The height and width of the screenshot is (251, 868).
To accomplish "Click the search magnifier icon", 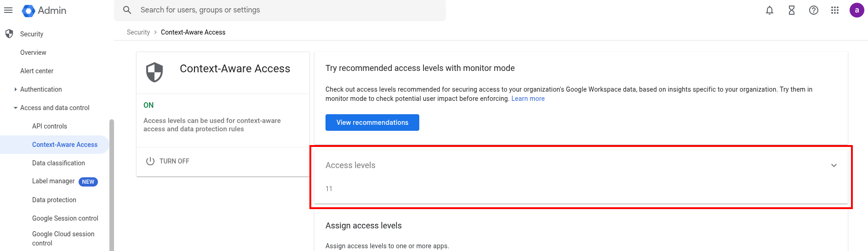I will [x=127, y=10].
